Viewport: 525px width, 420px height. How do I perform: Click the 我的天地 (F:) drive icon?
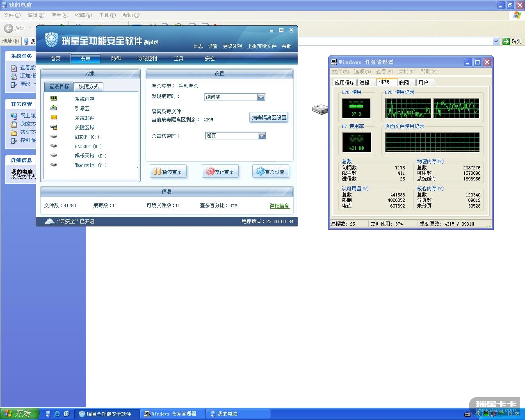[54, 164]
